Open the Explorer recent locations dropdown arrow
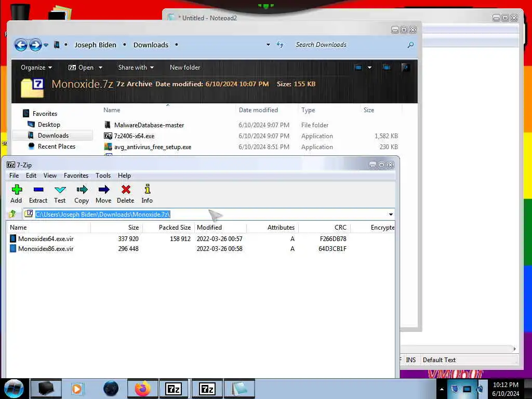This screenshot has width=532, height=399. (x=46, y=45)
